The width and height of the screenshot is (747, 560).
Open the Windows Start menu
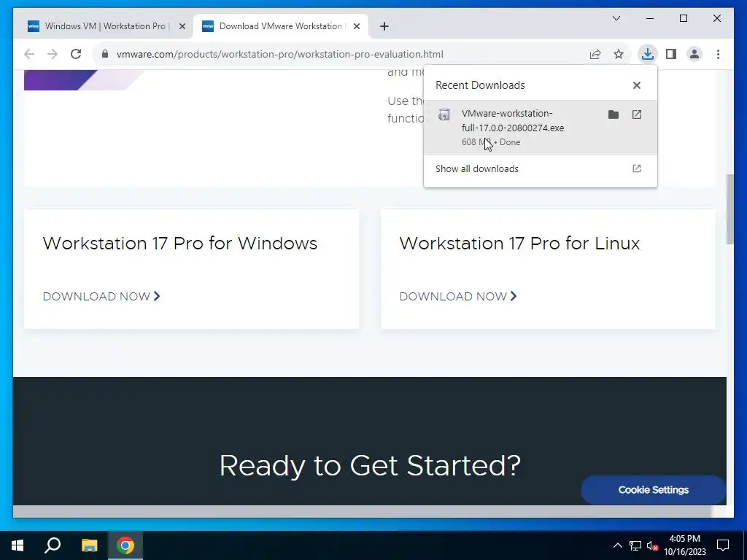[18, 545]
